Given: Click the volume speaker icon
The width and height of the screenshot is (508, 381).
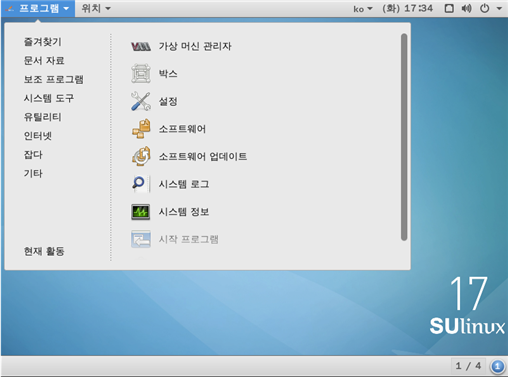Looking at the screenshot, I should pyautogui.click(x=466, y=8).
